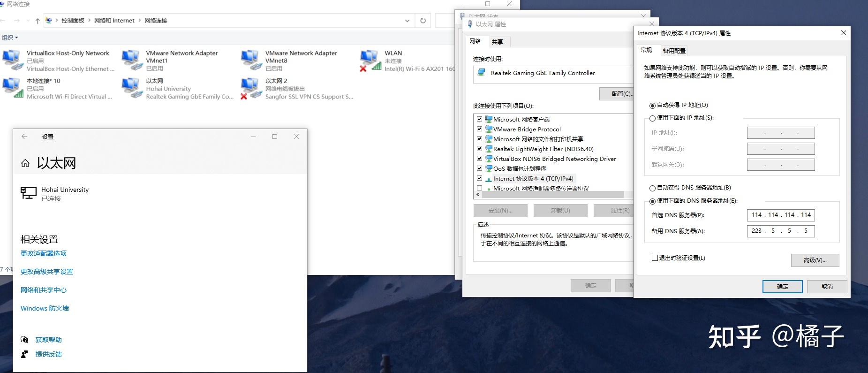Select 以太网 2 Sangfor VPN adapter icon
Image resolution: width=868 pixels, height=373 pixels.
tap(251, 88)
